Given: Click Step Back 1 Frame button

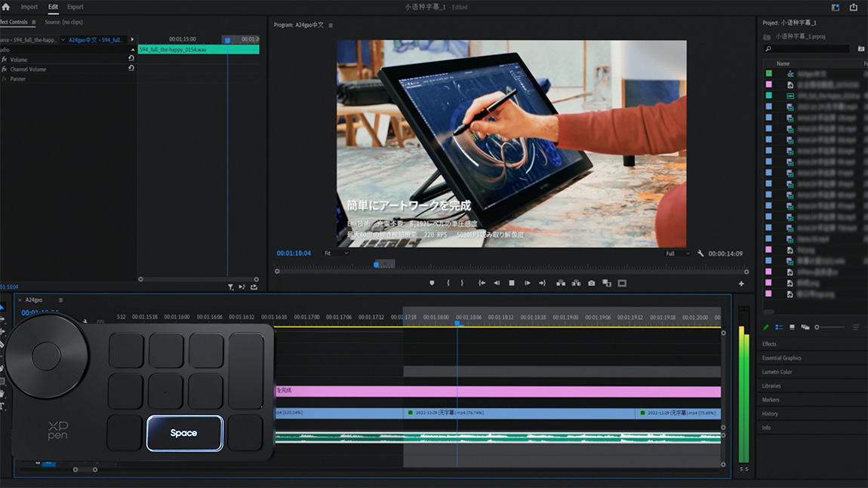Looking at the screenshot, I should point(497,284).
